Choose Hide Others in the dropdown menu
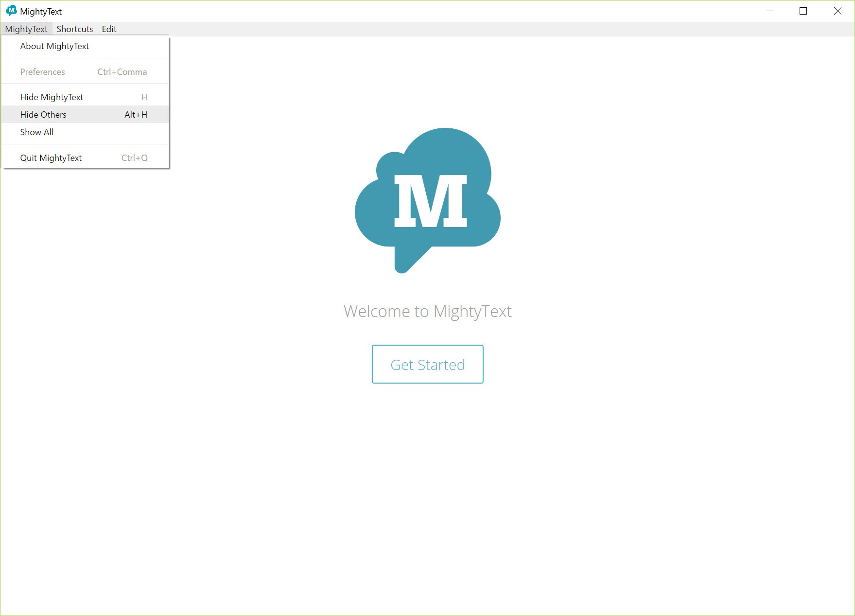 pos(43,115)
